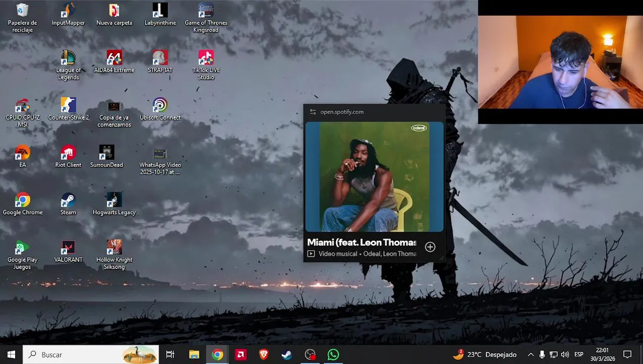This screenshot has height=364, width=643.
Task: Select the Nueva carpeta folder
Action: pyautogui.click(x=114, y=15)
